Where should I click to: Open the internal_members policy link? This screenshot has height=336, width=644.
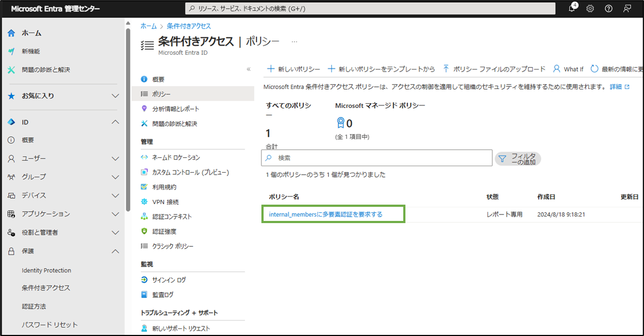tap(326, 214)
